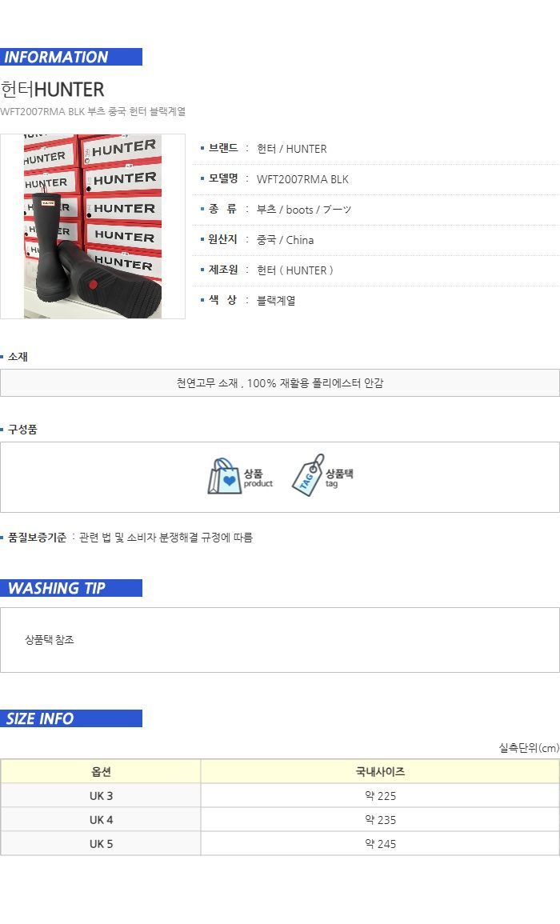The width and height of the screenshot is (560, 924).
Task: Select the WASHING TIP section header
Action: (70, 588)
